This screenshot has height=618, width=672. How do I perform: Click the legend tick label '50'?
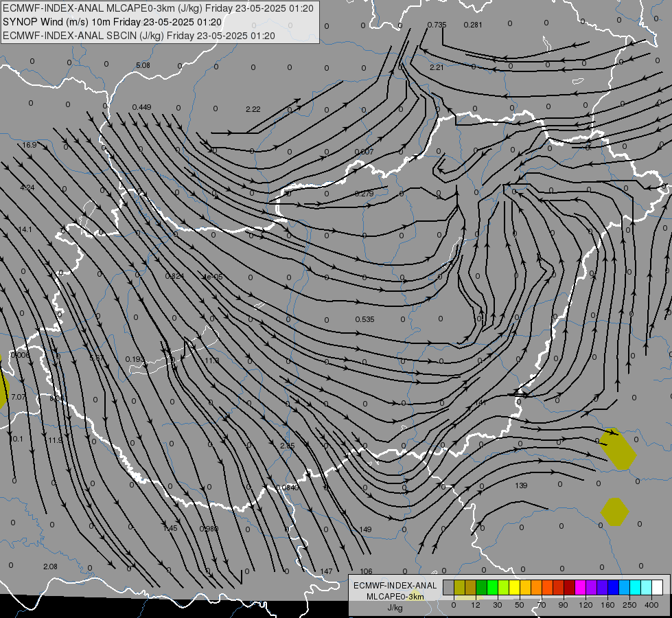[x=519, y=605]
